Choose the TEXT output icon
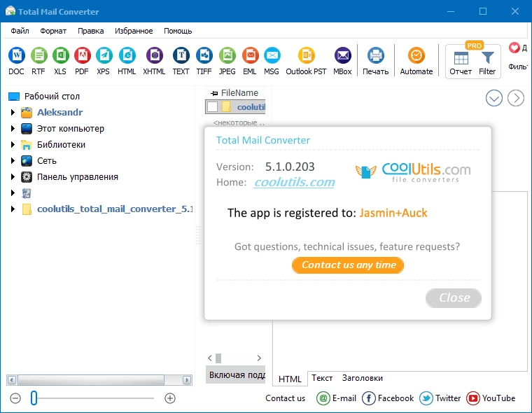Image resolution: width=532 pixels, height=413 pixels. [x=181, y=55]
